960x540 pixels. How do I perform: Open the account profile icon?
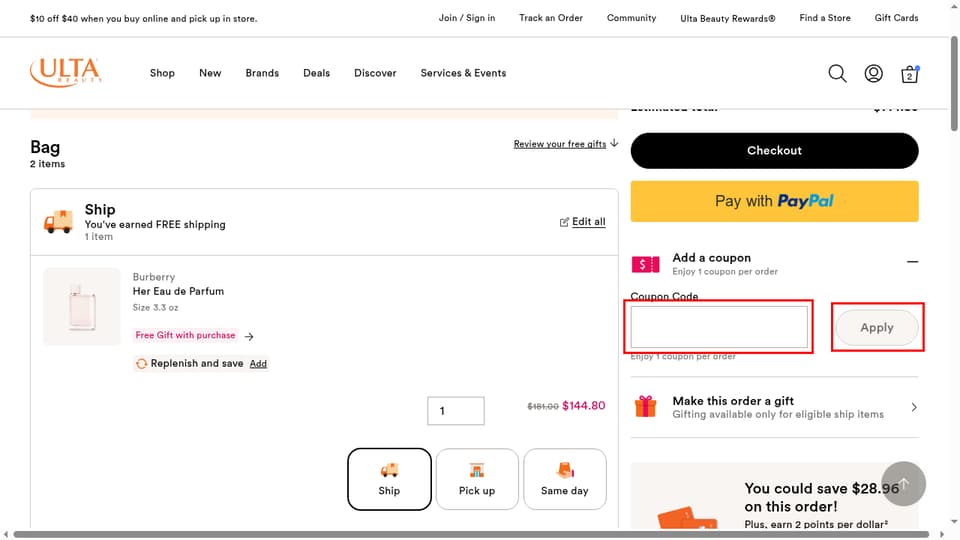point(873,73)
